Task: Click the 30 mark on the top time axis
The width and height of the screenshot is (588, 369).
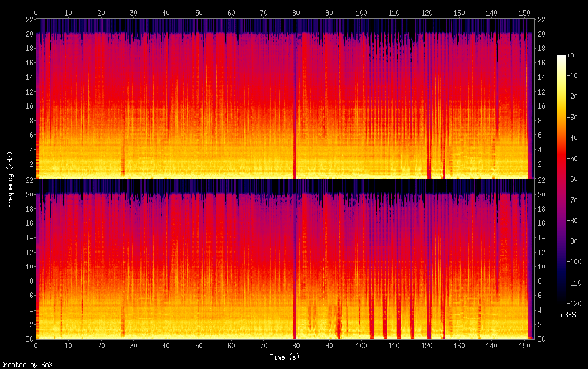Action: (x=133, y=12)
